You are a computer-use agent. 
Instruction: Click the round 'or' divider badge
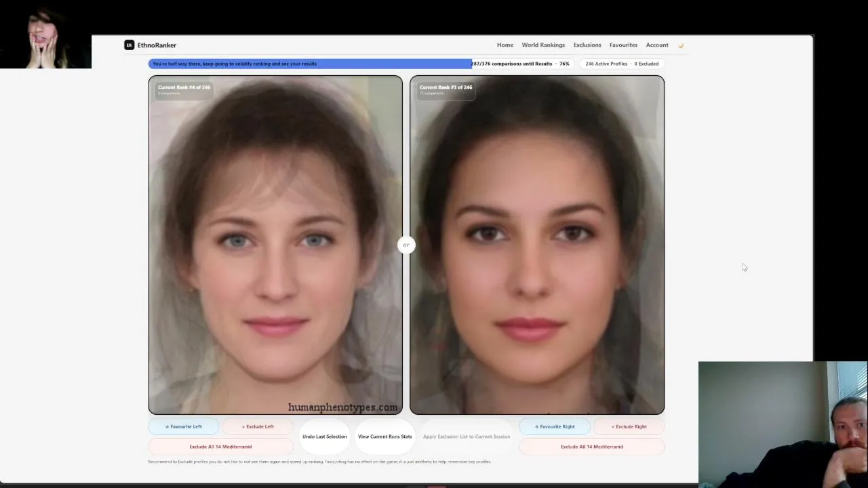(x=406, y=245)
